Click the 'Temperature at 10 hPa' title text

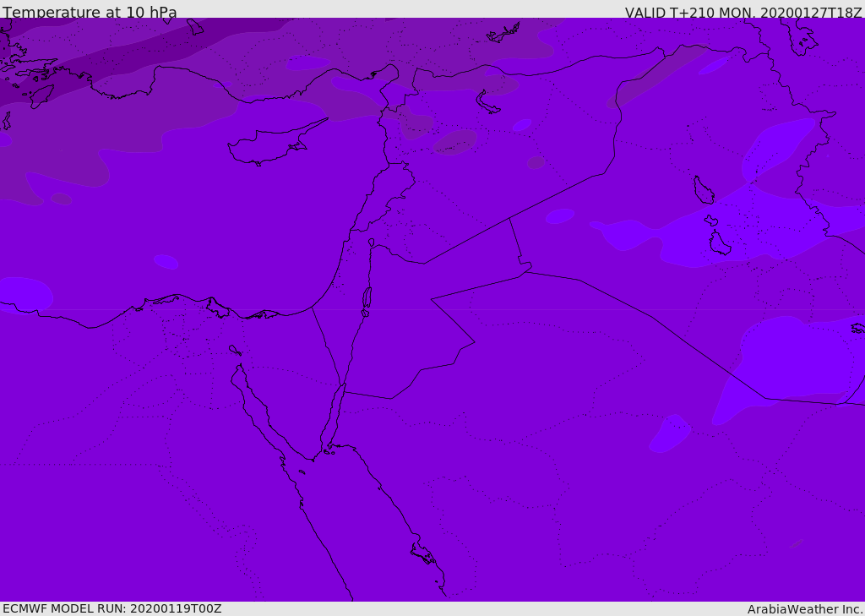tap(90, 12)
